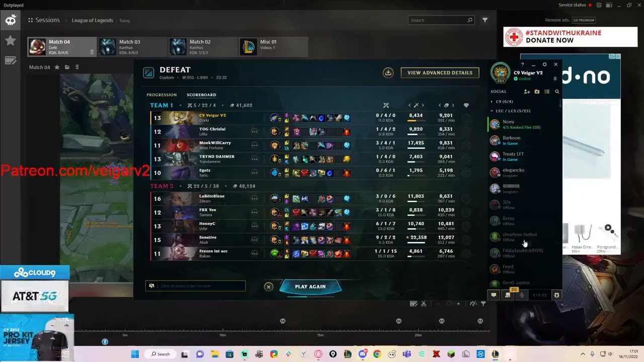This screenshot has height=362, width=644.
Task: Open Match 02 Karthus session
Action: point(203,47)
